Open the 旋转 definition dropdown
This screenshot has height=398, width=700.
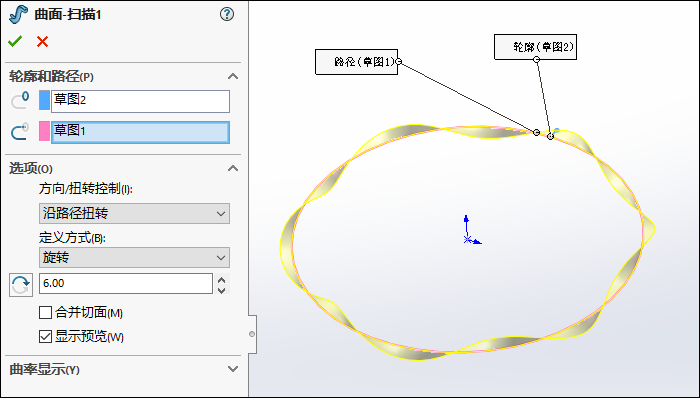coord(134,257)
